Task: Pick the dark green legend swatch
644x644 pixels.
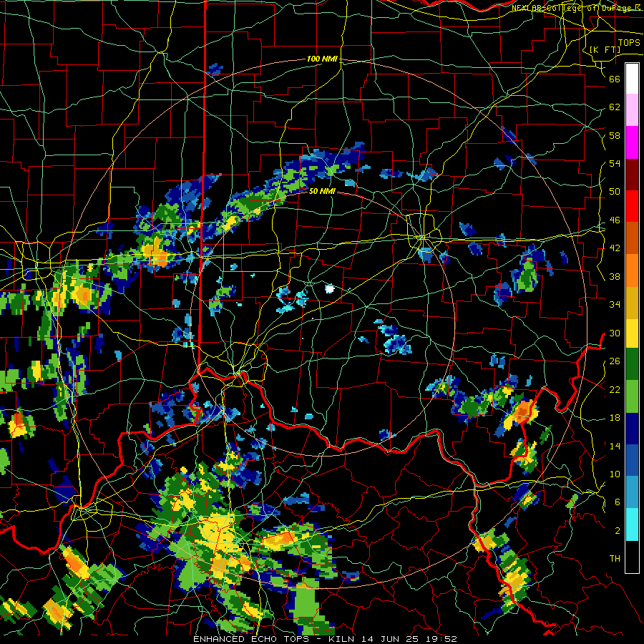Action: tap(632, 364)
